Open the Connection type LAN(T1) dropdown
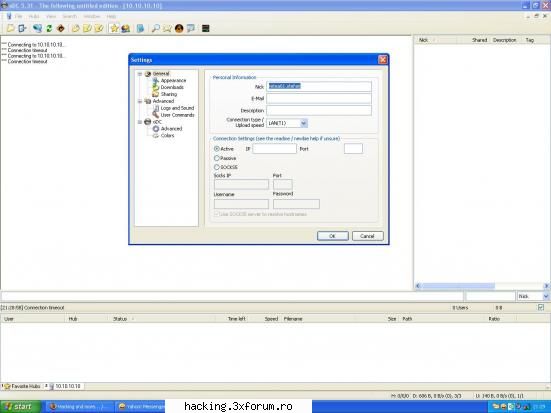The height and width of the screenshot is (413, 551). tap(304, 123)
